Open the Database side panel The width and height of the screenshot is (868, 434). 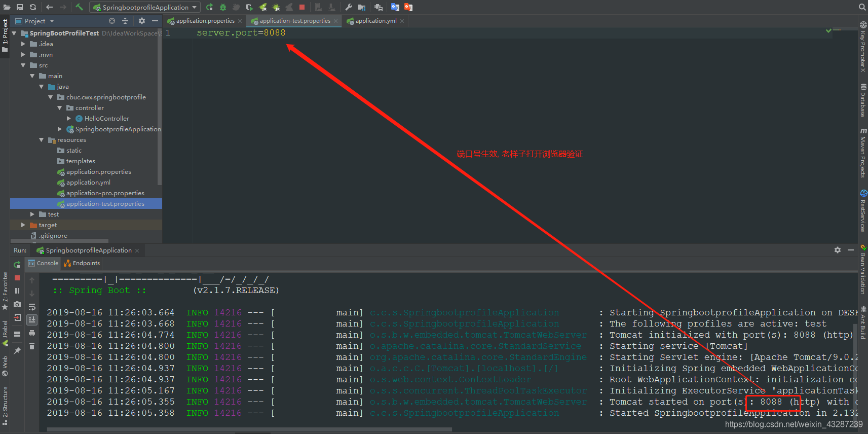tap(863, 100)
